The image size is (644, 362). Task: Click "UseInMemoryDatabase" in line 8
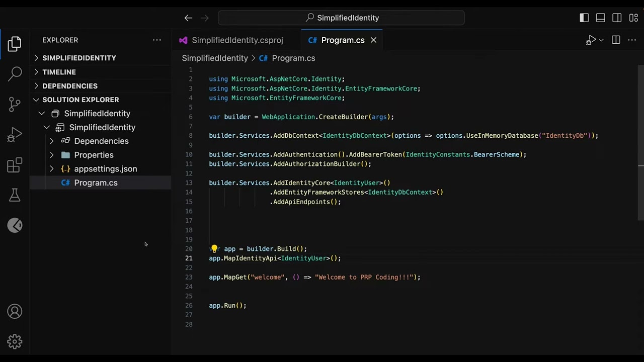coord(502,135)
